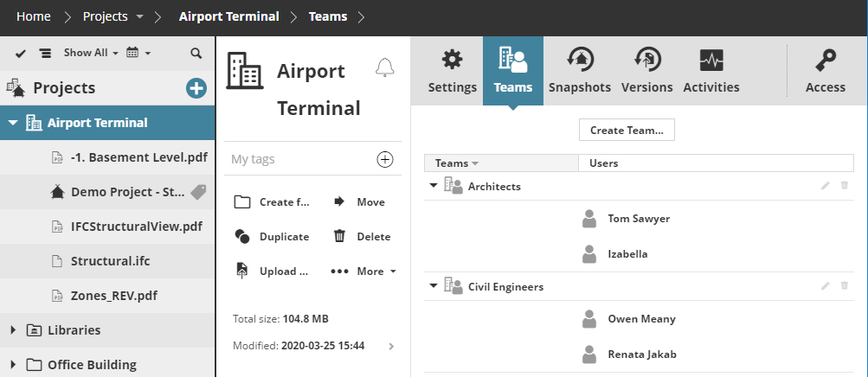Click the Access key icon
Viewport: 868px width, 377px height.
(825, 60)
